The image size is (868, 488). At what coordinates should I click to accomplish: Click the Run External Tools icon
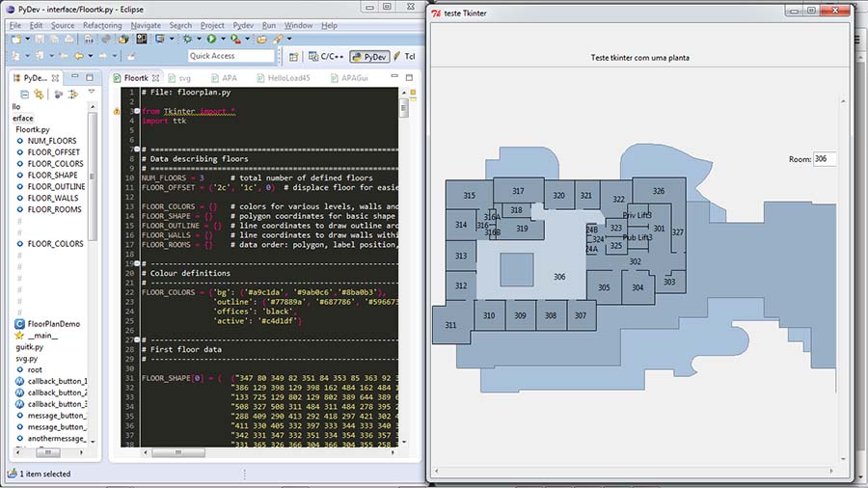(236, 39)
